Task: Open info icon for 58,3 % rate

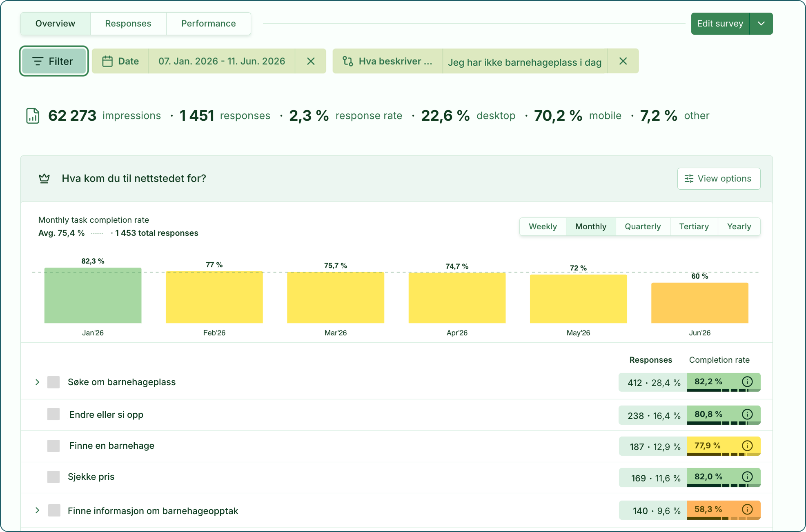Action: coord(747,509)
